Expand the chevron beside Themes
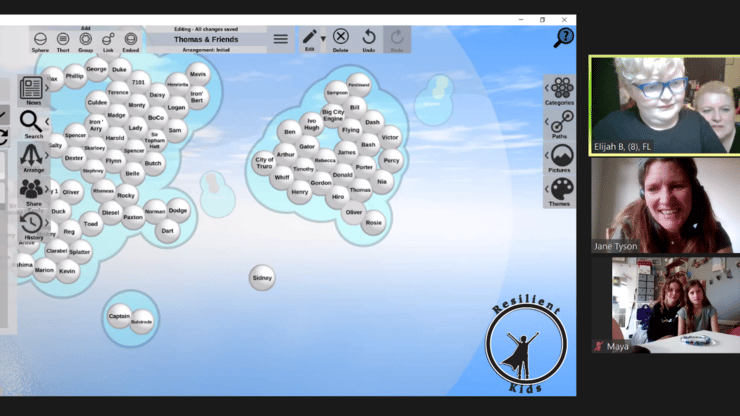Image resolution: width=740 pixels, height=416 pixels. click(x=547, y=189)
